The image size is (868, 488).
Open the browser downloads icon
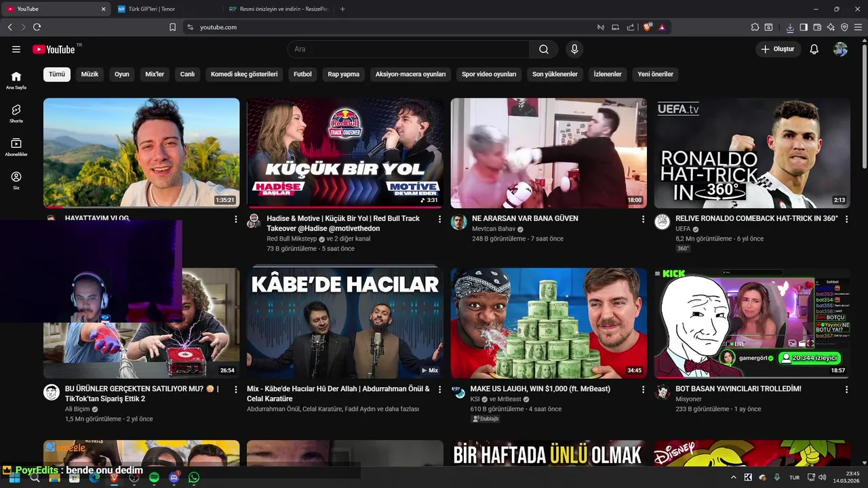[x=790, y=27]
